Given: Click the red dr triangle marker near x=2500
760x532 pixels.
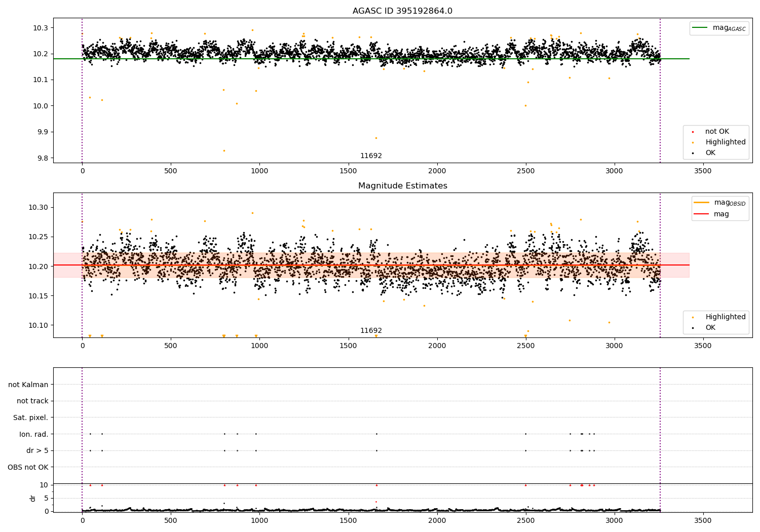Looking at the screenshot, I should 525,485.
